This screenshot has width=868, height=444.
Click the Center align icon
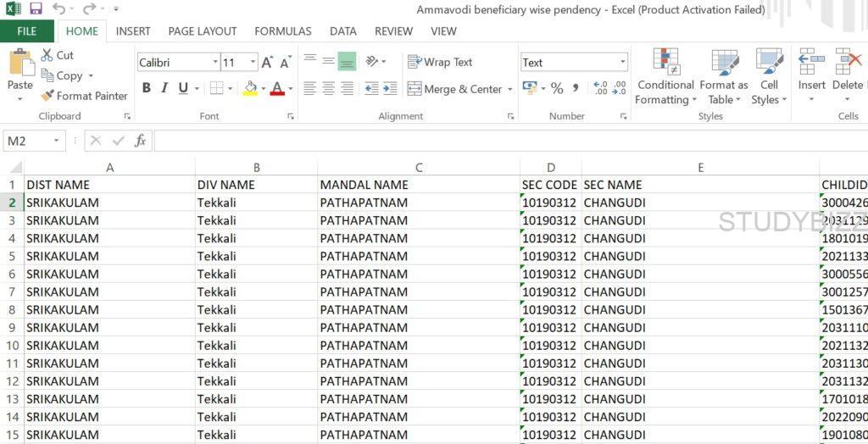coord(329,88)
